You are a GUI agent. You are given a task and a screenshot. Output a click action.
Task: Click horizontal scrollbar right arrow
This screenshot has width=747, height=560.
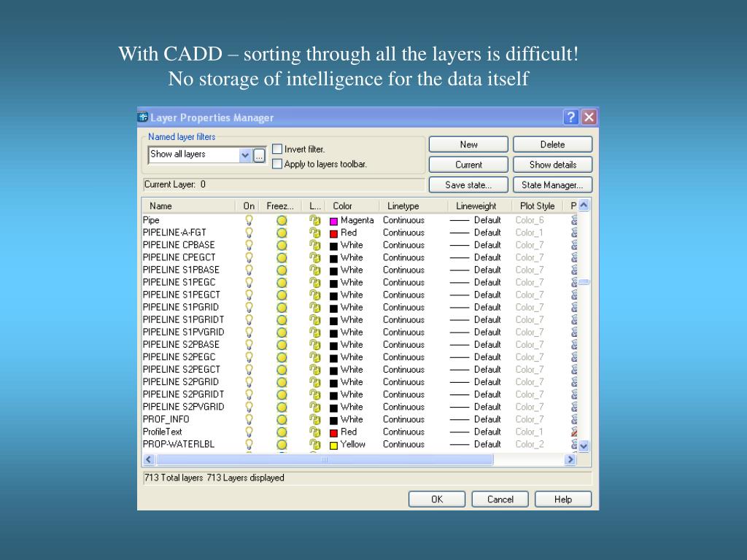(570, 459)
